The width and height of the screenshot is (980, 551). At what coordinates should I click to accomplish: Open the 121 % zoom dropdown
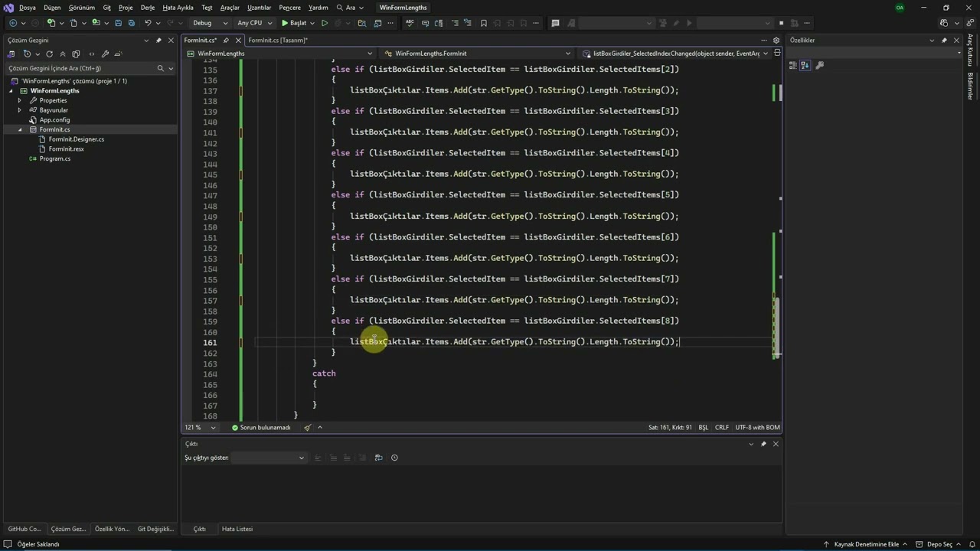(x=200, y=428)
